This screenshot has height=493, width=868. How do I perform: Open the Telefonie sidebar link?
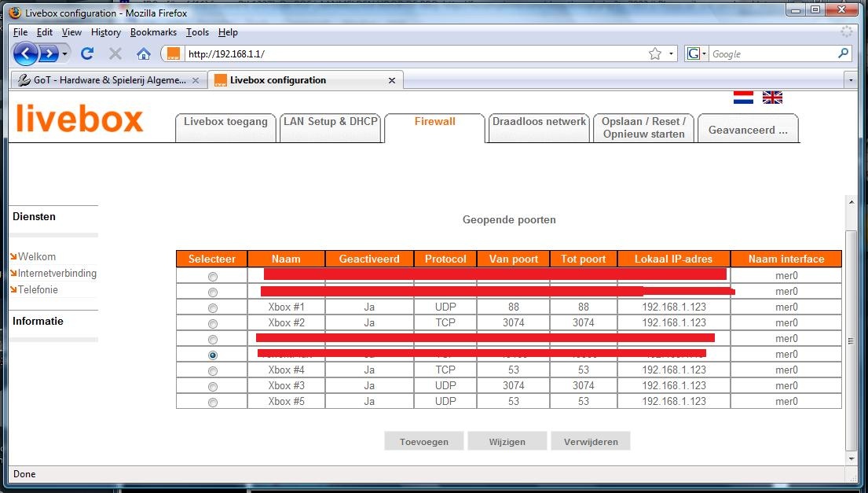click(38, 289)
